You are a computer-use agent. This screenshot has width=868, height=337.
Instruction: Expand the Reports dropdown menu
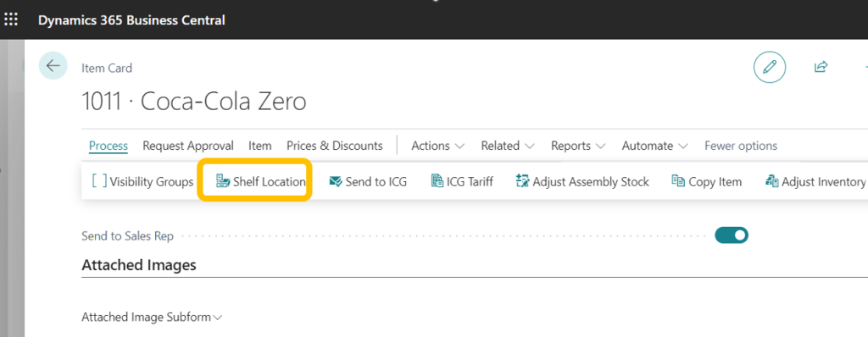578,146
